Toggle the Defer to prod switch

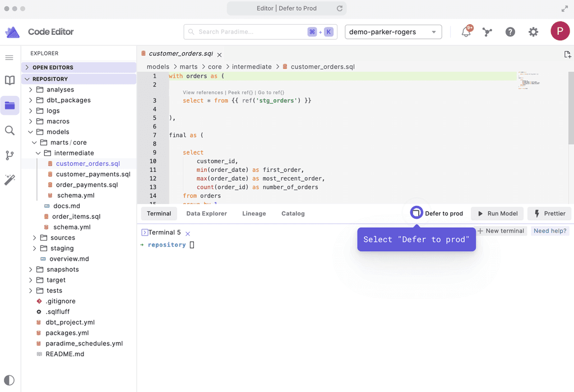click(416, 213)
